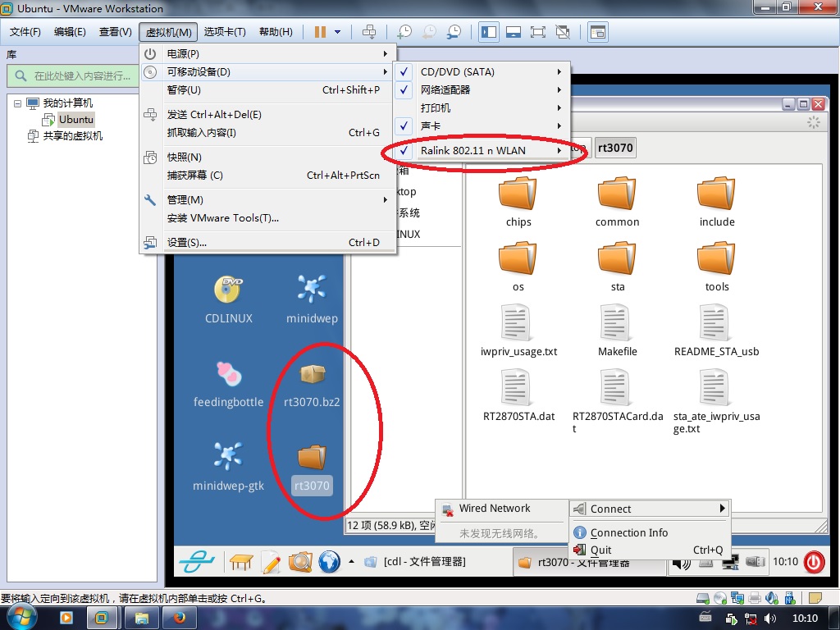Open the message log note icon in status bar
Screen dimensions: 840x630
coord(815,598)
